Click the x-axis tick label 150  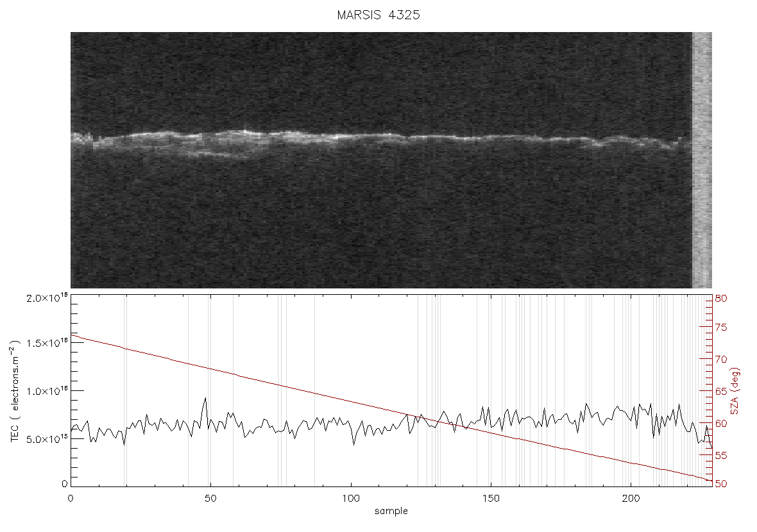click(491, 499)
